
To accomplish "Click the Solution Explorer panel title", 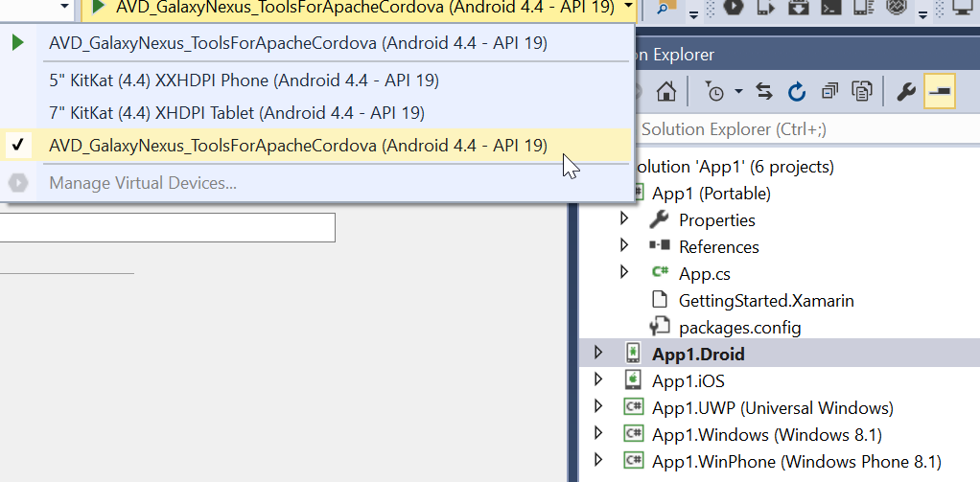I will [673, 55].
